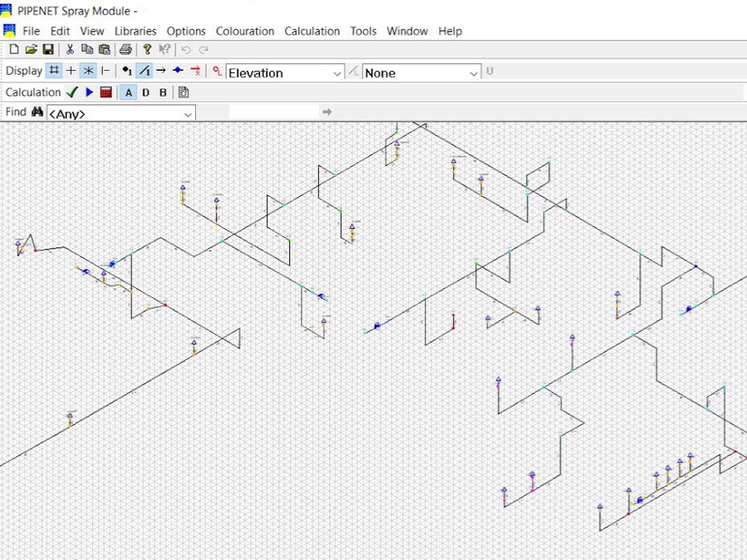Open the red calculator icon
747x560 pixels.
click(x=105, y=93)
